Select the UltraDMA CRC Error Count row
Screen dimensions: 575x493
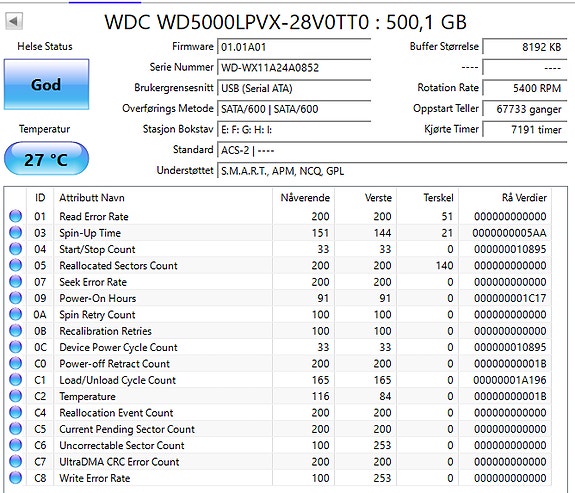click(x=278, y=461)
